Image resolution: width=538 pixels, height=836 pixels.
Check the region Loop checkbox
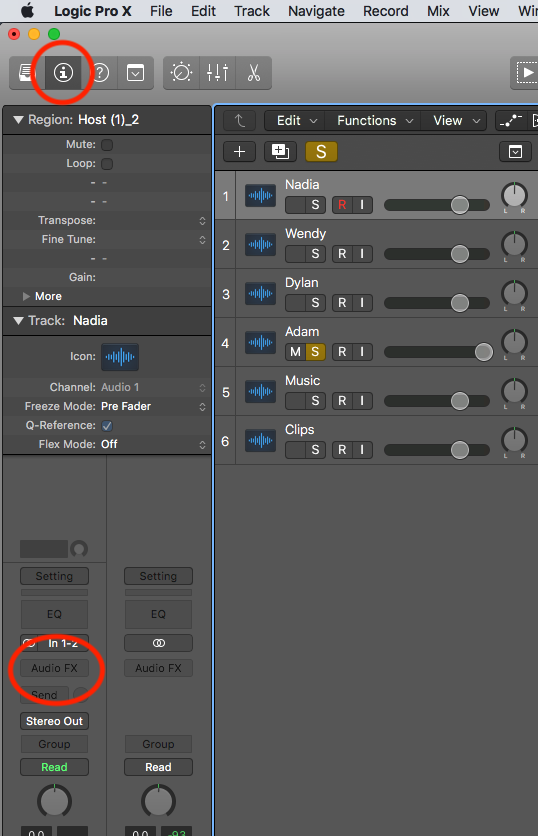(107, 164)
